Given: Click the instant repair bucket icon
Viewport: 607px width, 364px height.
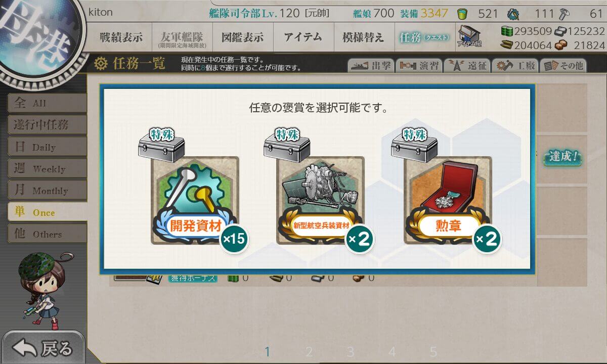Looking at the screenshot, I should 462,14.
